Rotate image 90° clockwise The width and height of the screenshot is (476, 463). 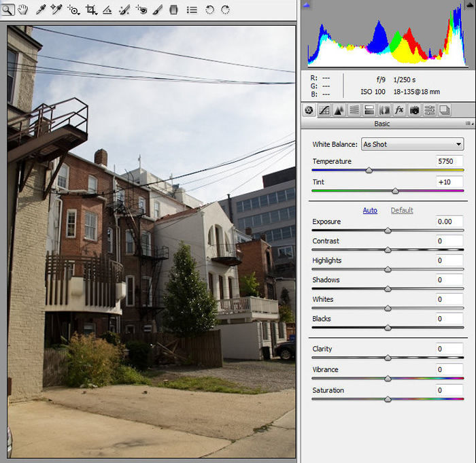pos(225,10)
